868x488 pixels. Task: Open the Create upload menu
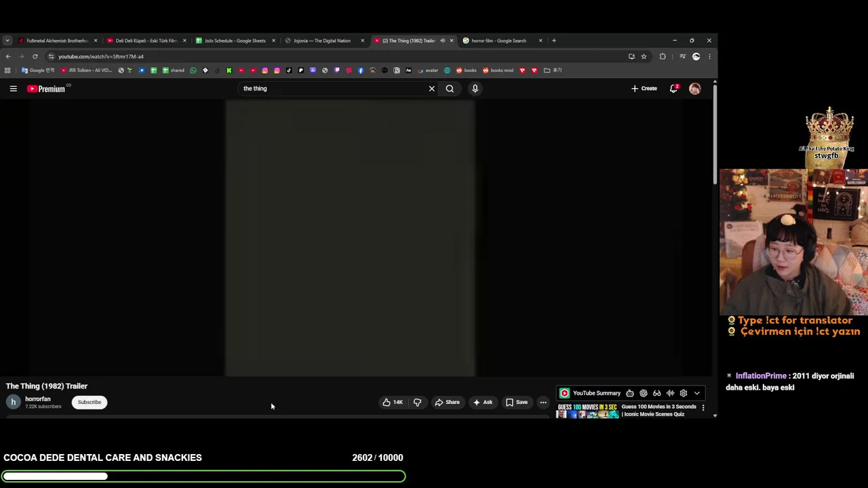coord(644,89)
